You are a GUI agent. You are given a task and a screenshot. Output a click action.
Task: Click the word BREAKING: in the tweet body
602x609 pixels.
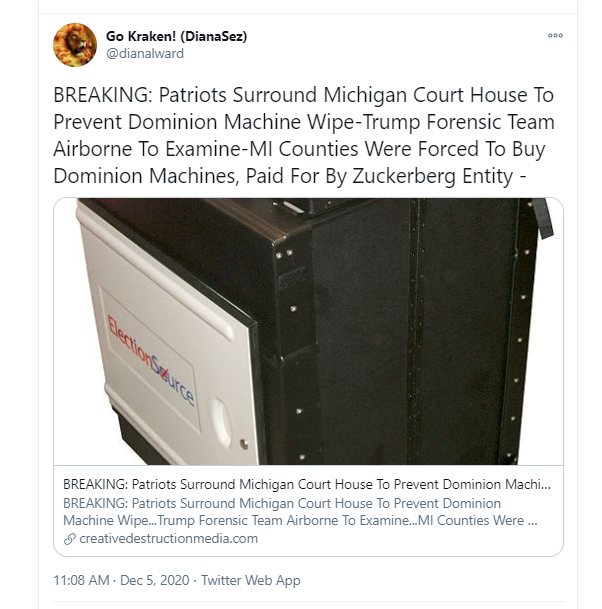[103, 95]
